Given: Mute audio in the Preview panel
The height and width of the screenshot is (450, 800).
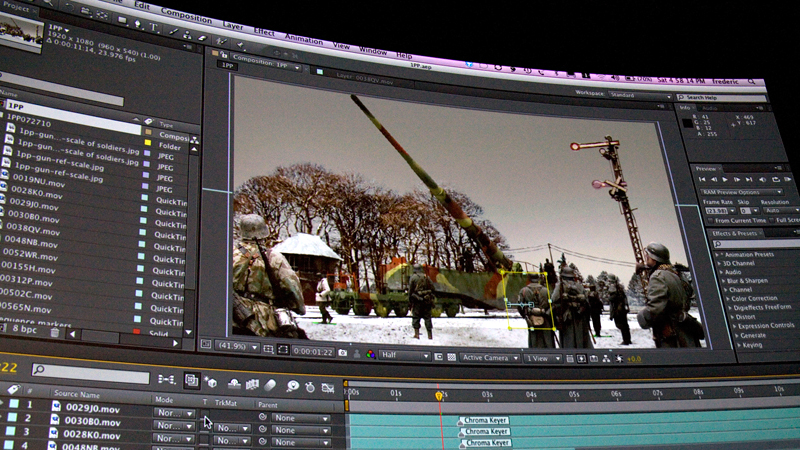Looking at the screenshot, I should [762, 180].
